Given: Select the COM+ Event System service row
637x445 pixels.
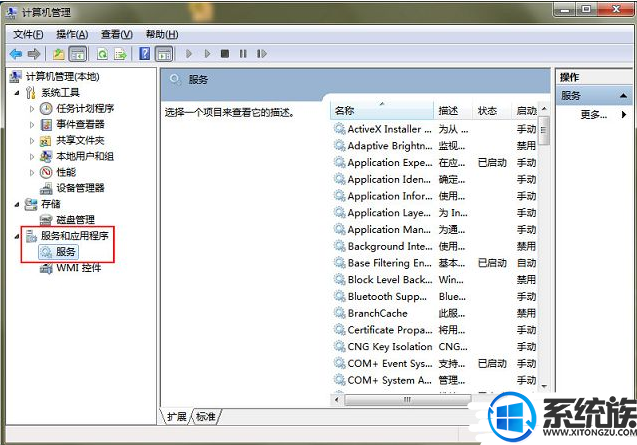Looking at the screenshot, I should tap(435, 363).
